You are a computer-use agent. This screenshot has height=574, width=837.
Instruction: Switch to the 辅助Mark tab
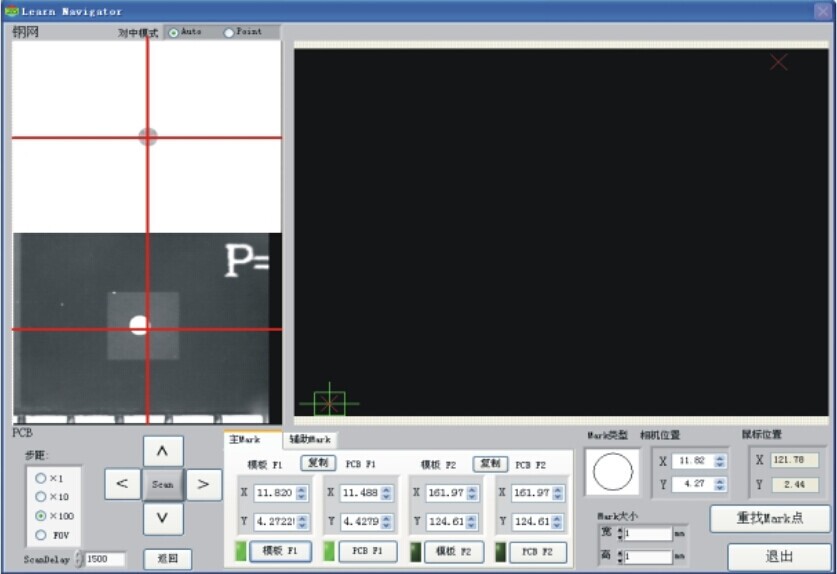point(309,439)
